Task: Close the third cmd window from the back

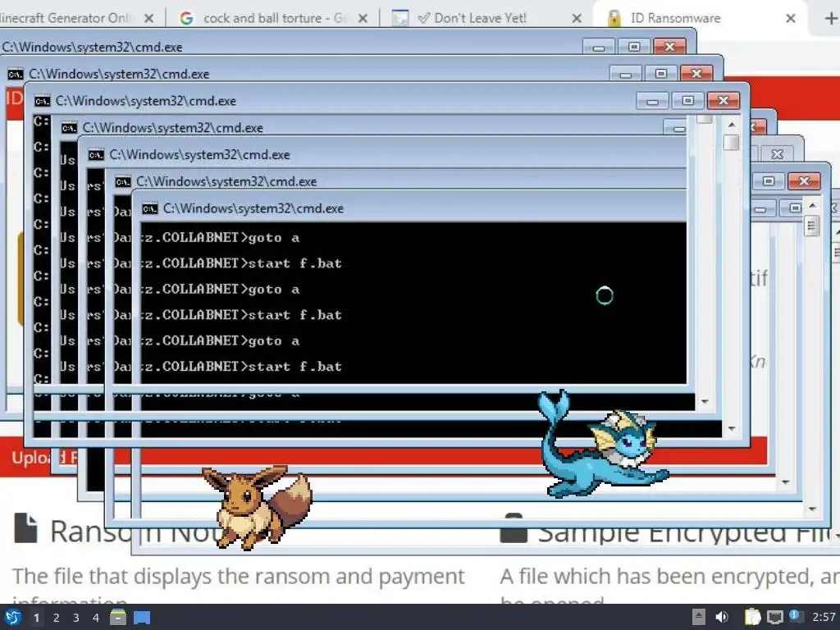Action: [724, 100]
